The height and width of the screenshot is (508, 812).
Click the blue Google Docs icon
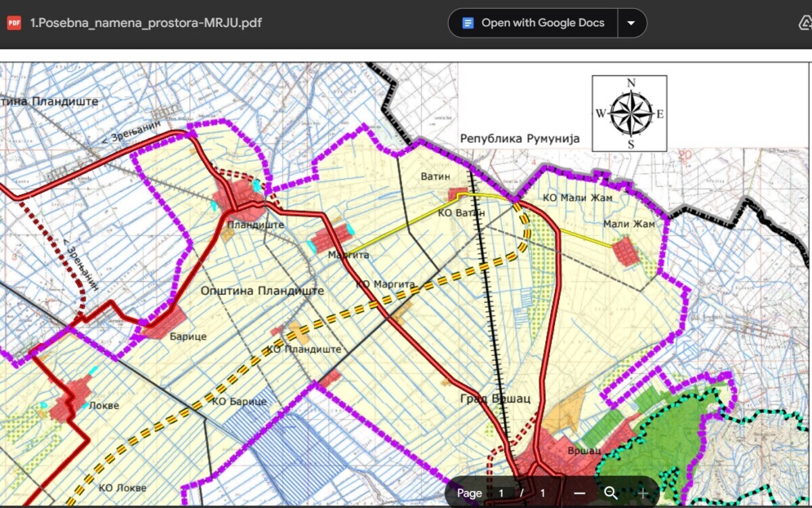click(x=468, y=23)
